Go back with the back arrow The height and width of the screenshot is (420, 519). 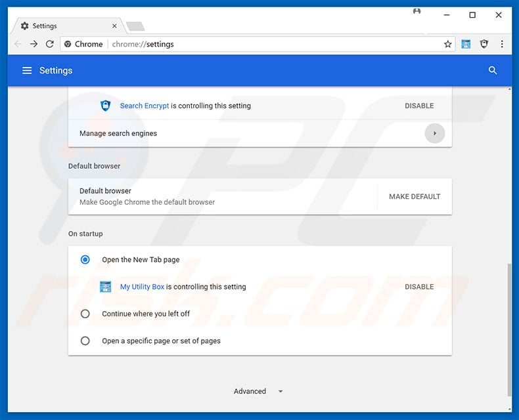[18, 44]
